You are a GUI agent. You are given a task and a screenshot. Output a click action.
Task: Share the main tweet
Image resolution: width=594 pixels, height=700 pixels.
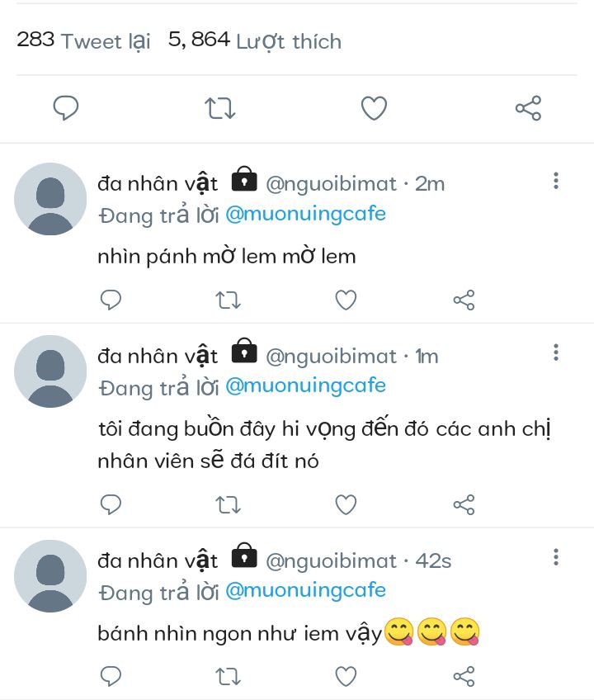(x=528, y=108)
